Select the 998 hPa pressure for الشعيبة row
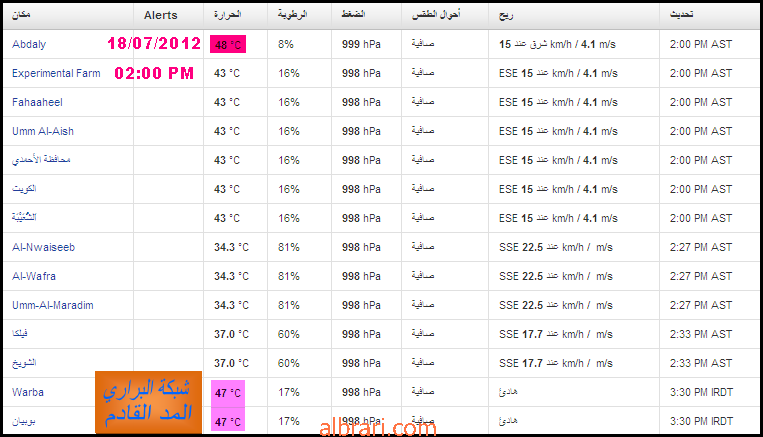 pos(361,218)
